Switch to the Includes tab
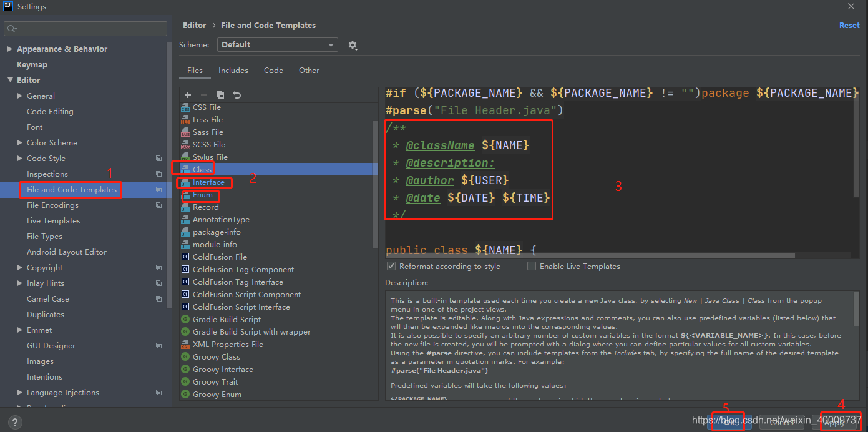 point(233,71)
